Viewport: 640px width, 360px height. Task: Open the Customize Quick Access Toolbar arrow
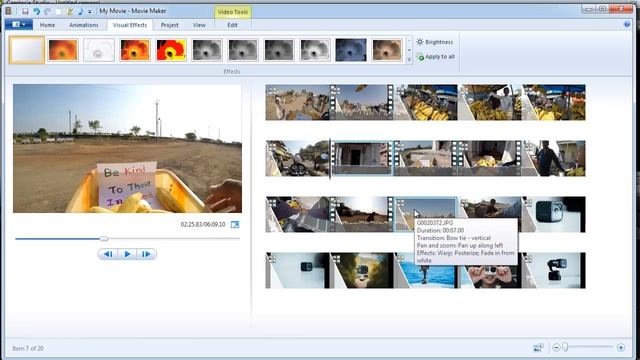click(x=90, y=12)
